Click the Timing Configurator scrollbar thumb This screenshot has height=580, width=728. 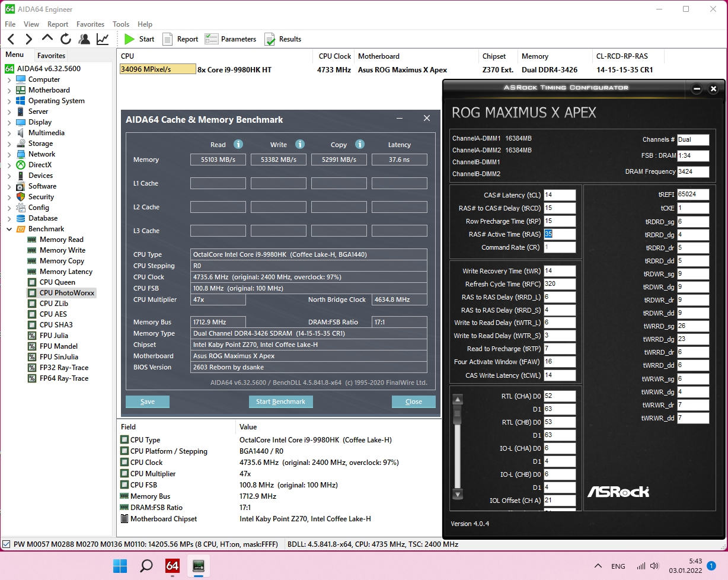[457, 414]
